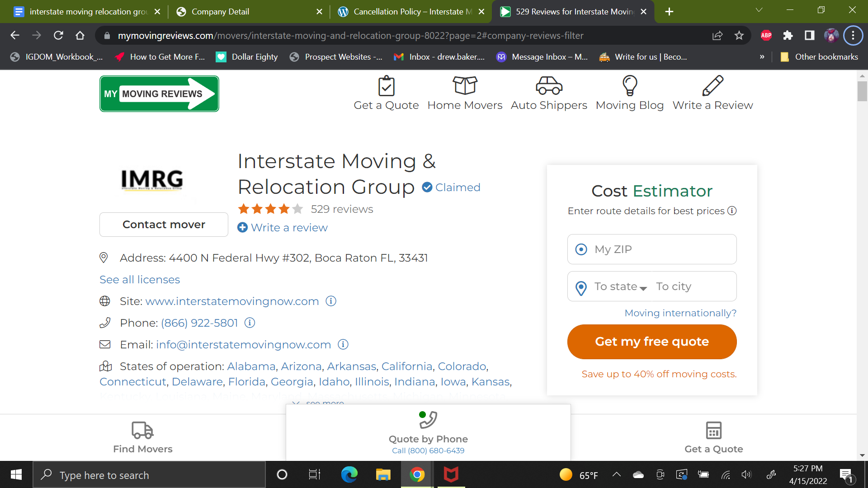Click the Florida state link
Viewport: 868px width, 488px height.
(247, 381)
